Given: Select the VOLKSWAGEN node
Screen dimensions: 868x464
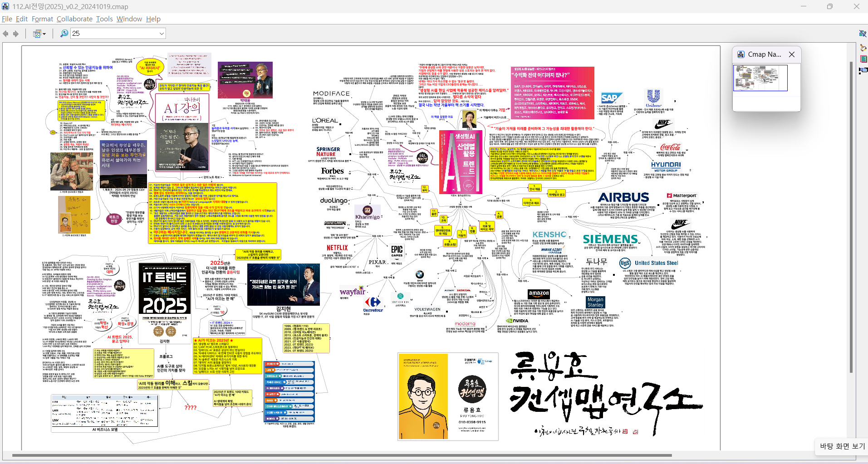Looking at the screenshot, I should (427, 309).
